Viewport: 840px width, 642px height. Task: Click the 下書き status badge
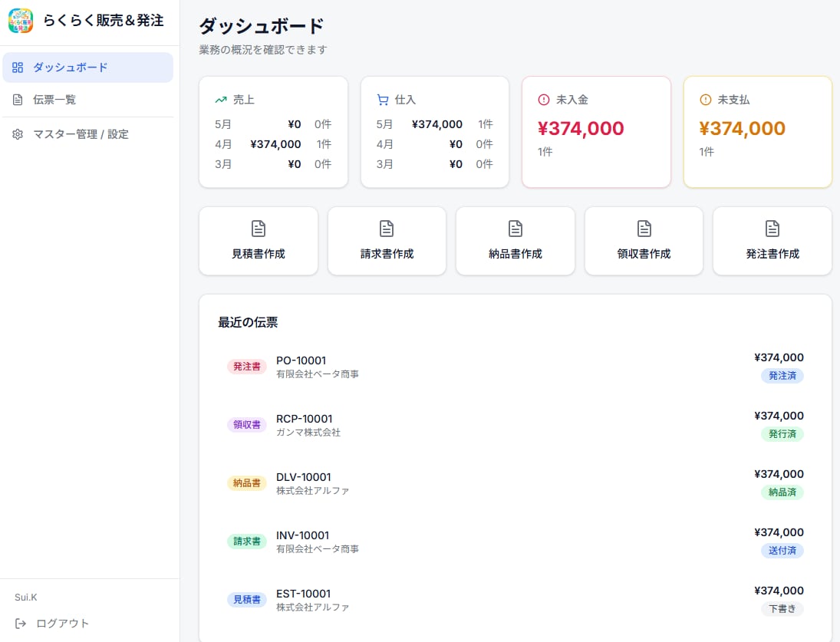click(782, 609)
